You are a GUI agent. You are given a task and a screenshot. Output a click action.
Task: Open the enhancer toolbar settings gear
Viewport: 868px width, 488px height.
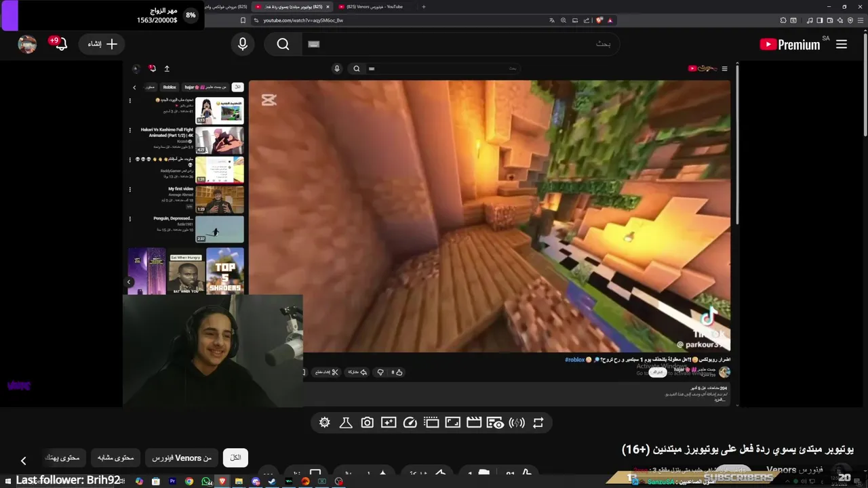click(x=324, y=422)
